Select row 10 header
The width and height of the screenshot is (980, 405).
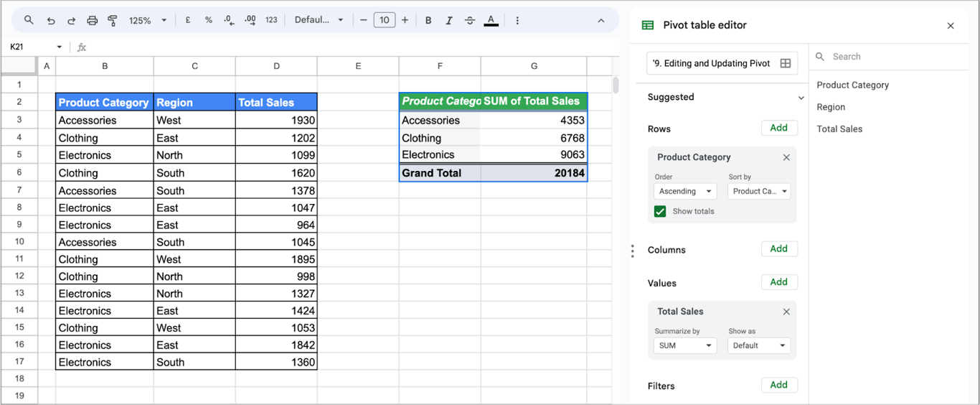pos(19,242)
